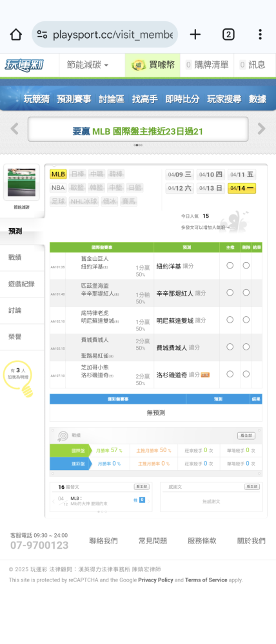
Task: Click the 要贏 MLB 國際盤 banner
Action: point(138,129)
